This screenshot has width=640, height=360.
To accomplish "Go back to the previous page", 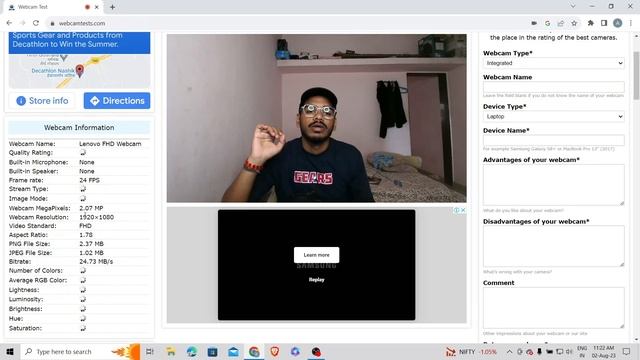I will click(9, 23).
